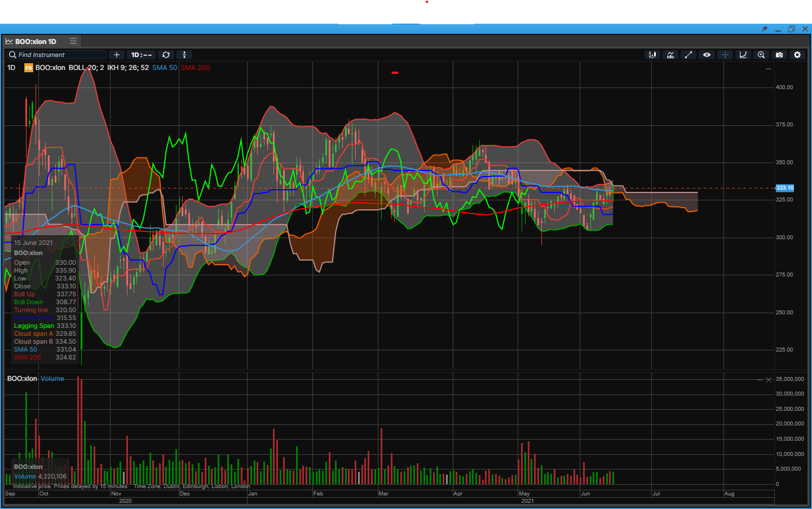Click the 'Jan' label on time axis
The image size is (812, 509).
(x=253, y=493)
